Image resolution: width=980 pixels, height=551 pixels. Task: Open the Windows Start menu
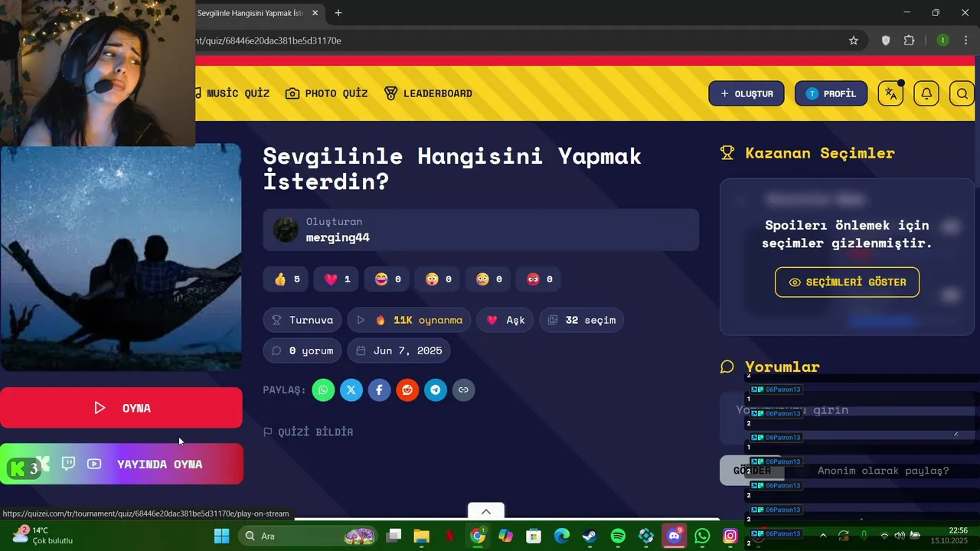221,536
